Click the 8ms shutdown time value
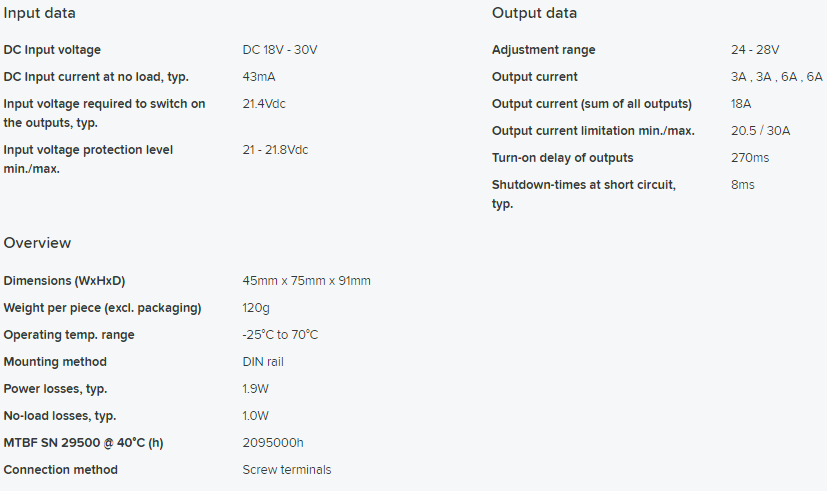This screenshot has height=491, width=827. 743,185
